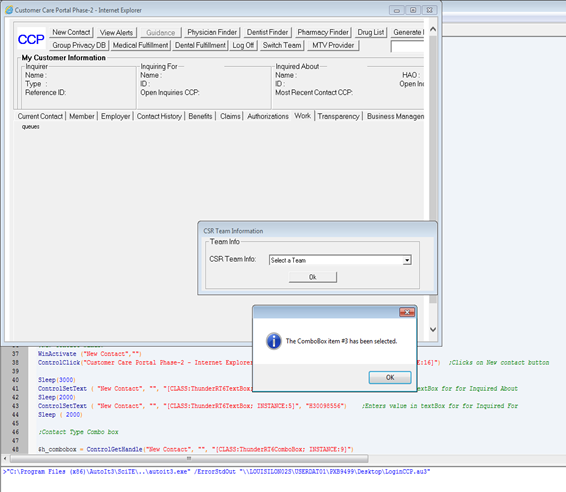Select the Benefits tab
Viewport: 566px width, 492px height.
pyautogui.click(x=200, y=116)
